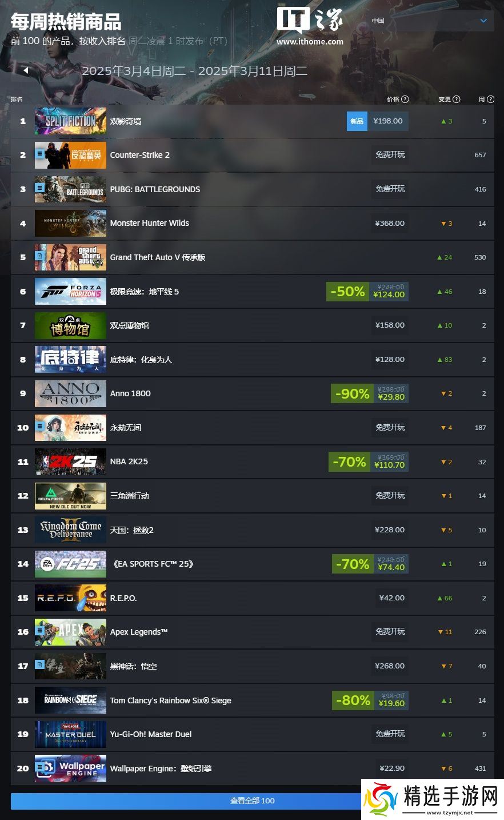Viewport: 504px width, 820px height.
Task: Click the Counter-Strike 2 game thumbnail
Action: [x=70, y=155]
